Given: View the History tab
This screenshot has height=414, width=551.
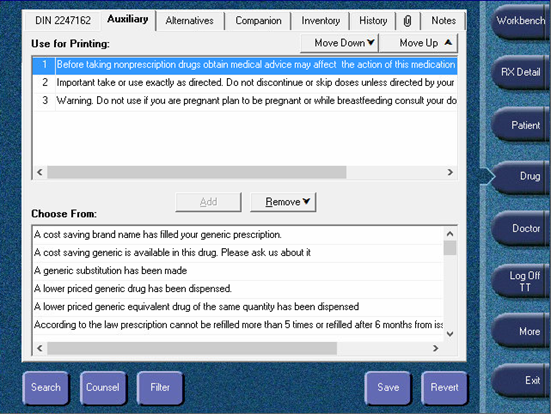Looking at the screenshot, I should [x=373, y=21].
